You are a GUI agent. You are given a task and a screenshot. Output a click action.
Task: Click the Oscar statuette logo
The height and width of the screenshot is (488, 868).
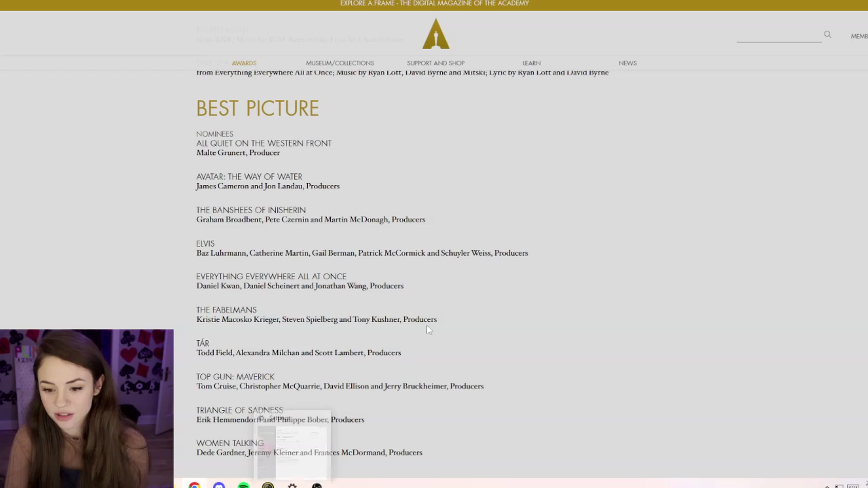436,34
